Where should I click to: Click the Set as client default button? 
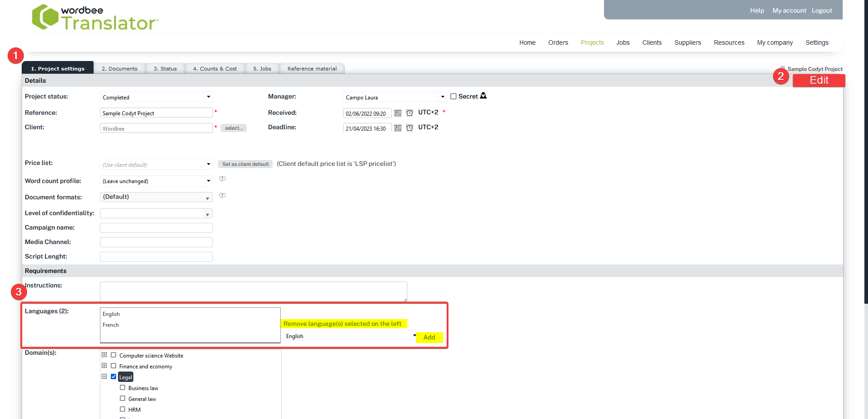245,164
